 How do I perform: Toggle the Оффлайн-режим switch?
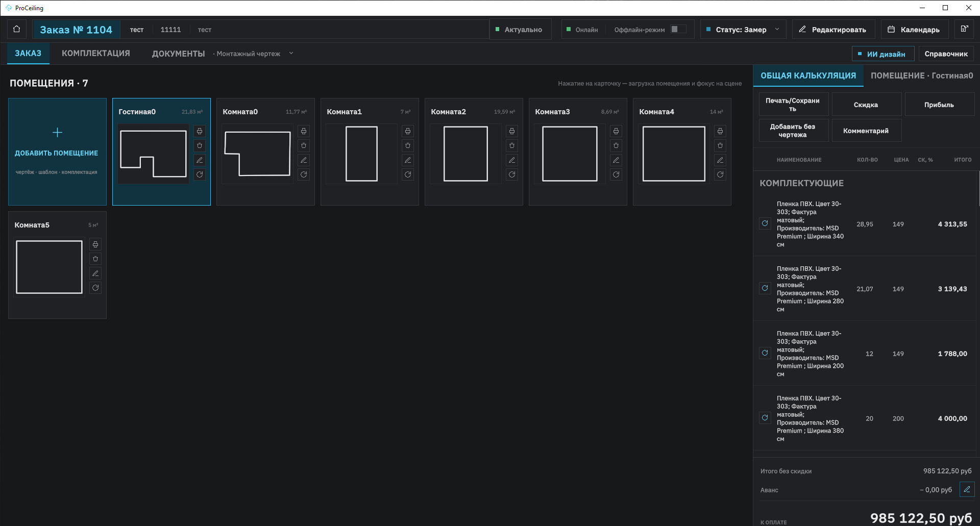tap(678, 29)
